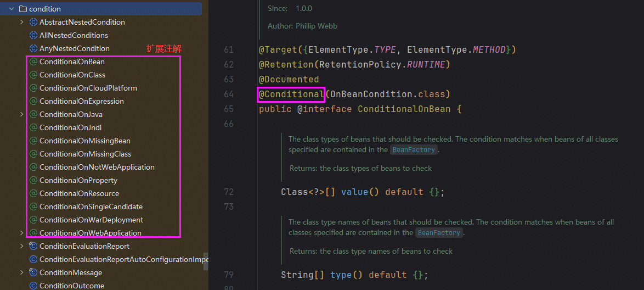Click OnBeanCondition in the code

(371, 94)
